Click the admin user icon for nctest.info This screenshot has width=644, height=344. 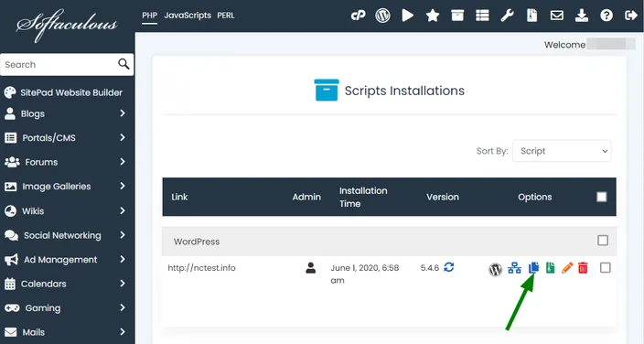click(310, 268)
